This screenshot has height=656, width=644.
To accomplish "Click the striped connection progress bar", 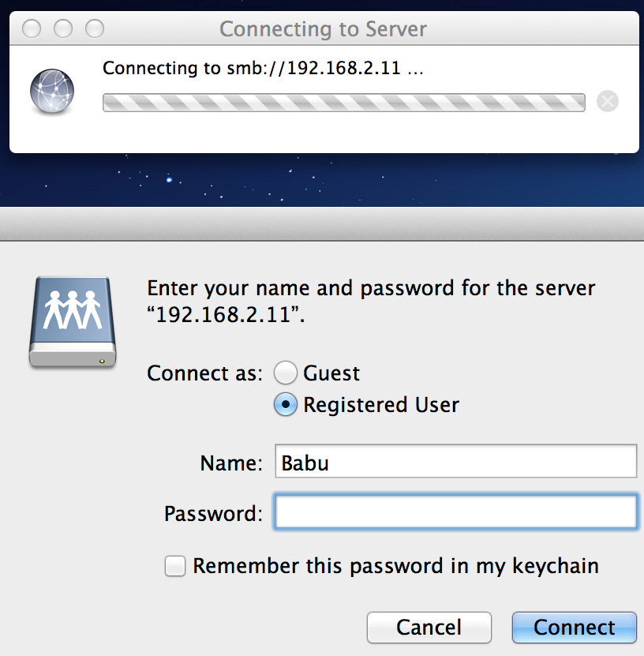I will pos(344,103).
